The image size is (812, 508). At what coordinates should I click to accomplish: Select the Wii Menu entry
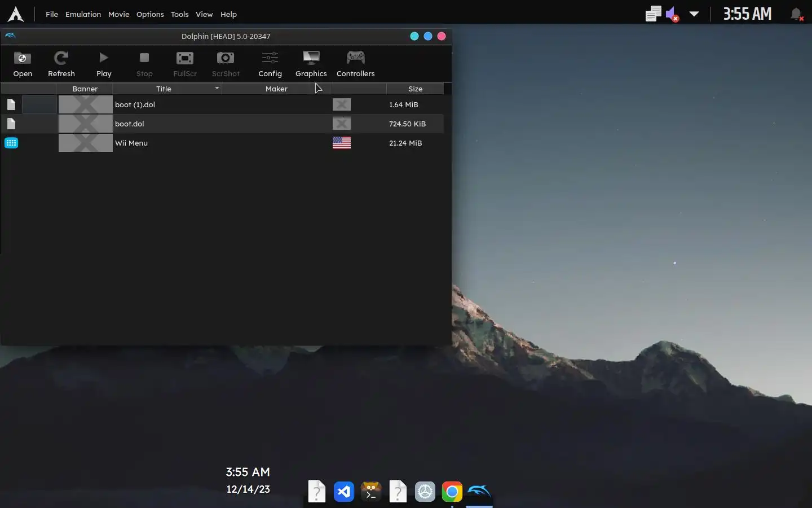click(222, 143)
